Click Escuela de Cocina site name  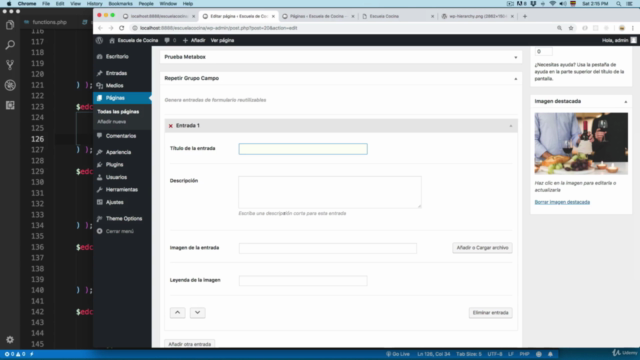point(133,40)
